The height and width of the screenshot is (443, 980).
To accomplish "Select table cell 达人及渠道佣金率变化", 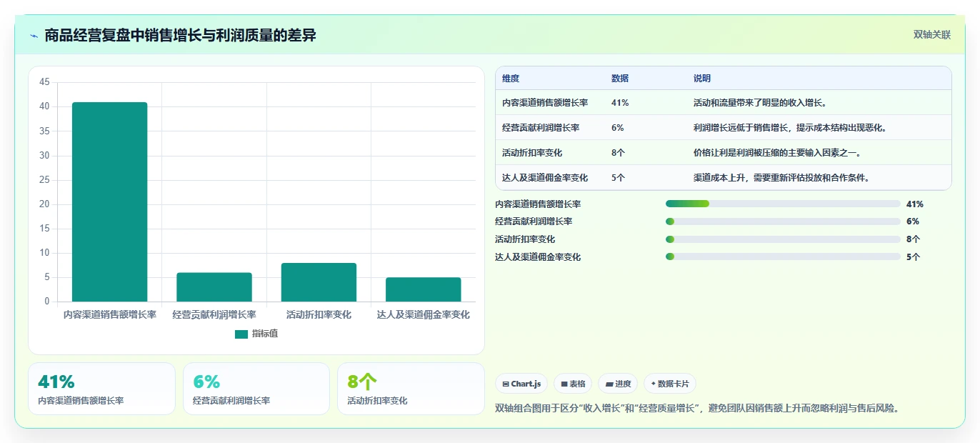I will point(545,178).
